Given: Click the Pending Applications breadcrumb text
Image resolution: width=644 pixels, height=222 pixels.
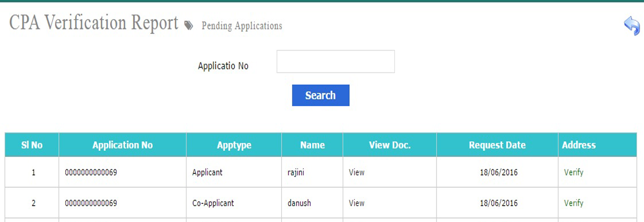Looking at the screenshot, I should pyautogui.click(x=242, y=26).
